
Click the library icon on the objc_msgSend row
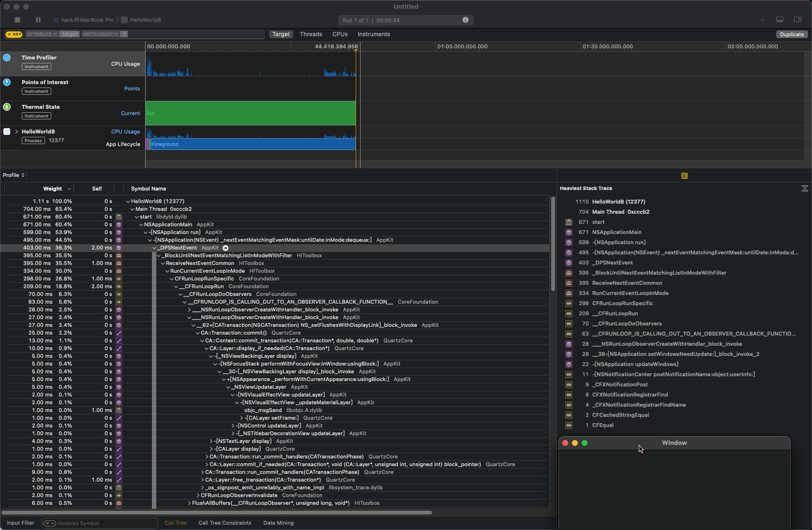coord(119,411)
